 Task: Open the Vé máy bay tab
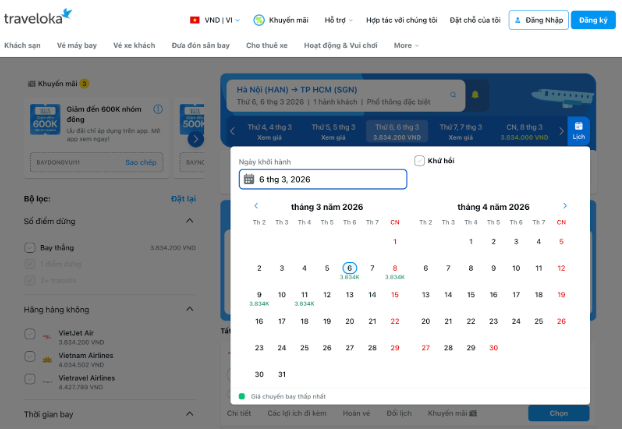pos(78,45)
